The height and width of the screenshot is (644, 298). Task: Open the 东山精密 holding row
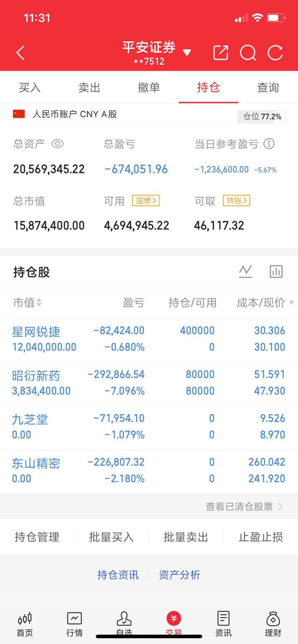click(x=149, y=471)
